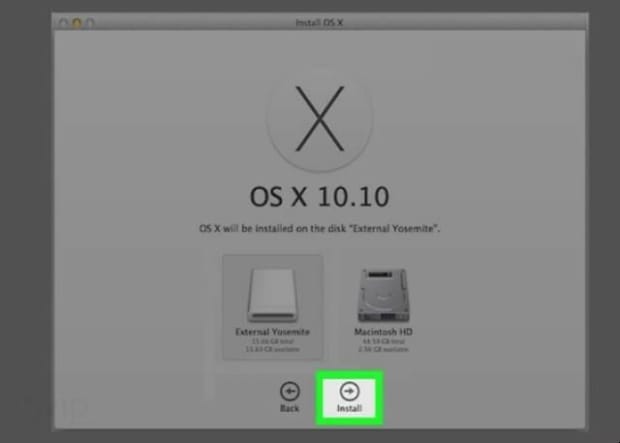Minimize the Install OS X window
This screenshot has width=620, height=443.
point(75,22)
